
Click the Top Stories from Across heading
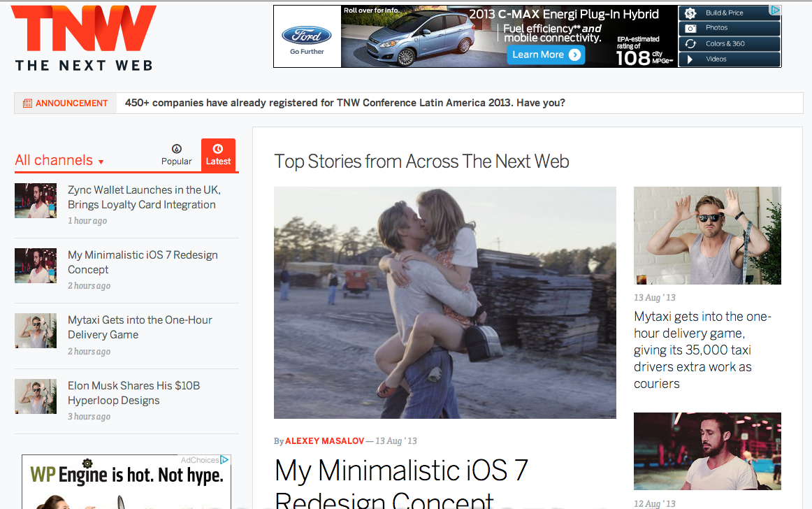pos(421,162)
